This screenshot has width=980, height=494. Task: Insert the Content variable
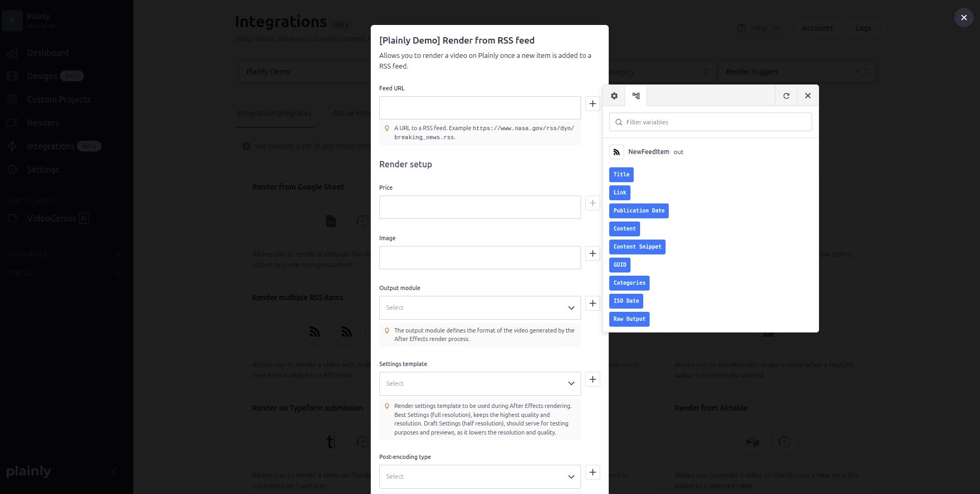click(625, 229)
